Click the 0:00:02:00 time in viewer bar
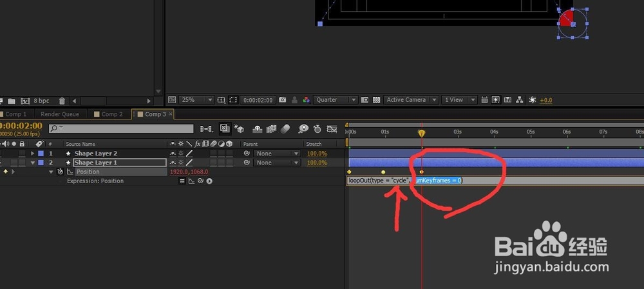The height and width of the screenshot is (289, 644). coord(257,100)
